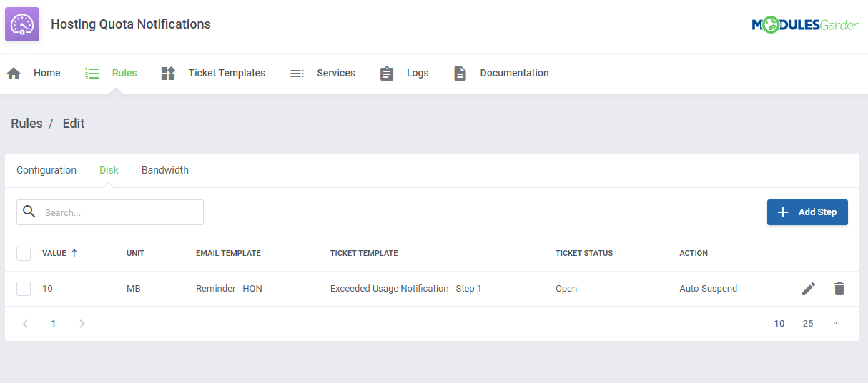Sort by the VALUE column header
The width and height of the screenshot is (868, 383).
(54, 253)
